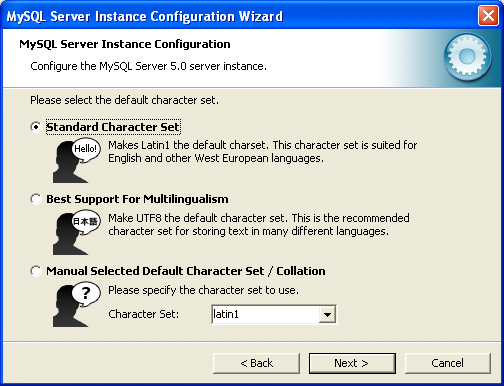Viewport: 504px width, 386px height.
Task: Click the Japanese text speech bubble icon
Action: pyautogui.click(x=76, y=232)
